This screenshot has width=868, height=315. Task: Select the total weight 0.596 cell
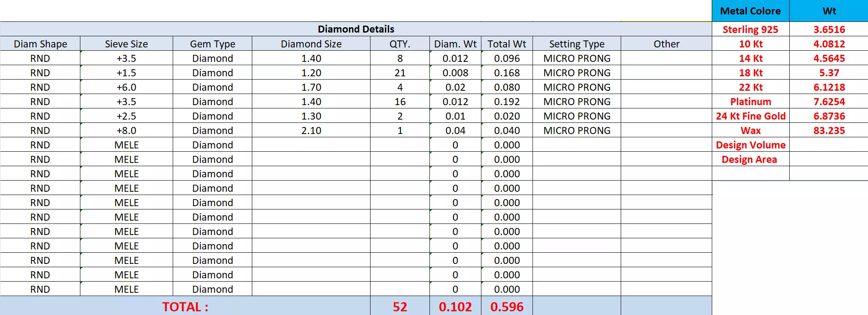coord(507,306)
